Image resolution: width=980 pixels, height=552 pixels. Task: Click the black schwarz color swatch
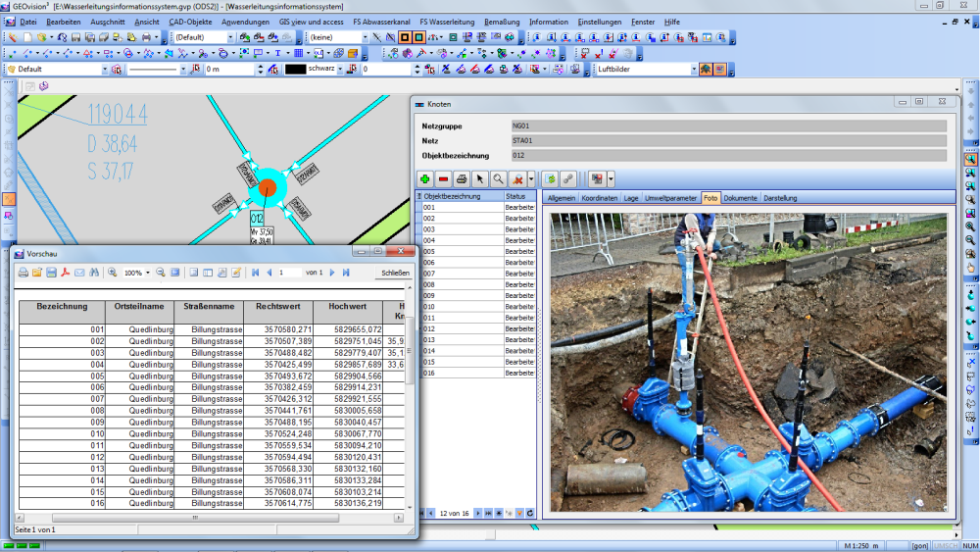coord(295,70)
